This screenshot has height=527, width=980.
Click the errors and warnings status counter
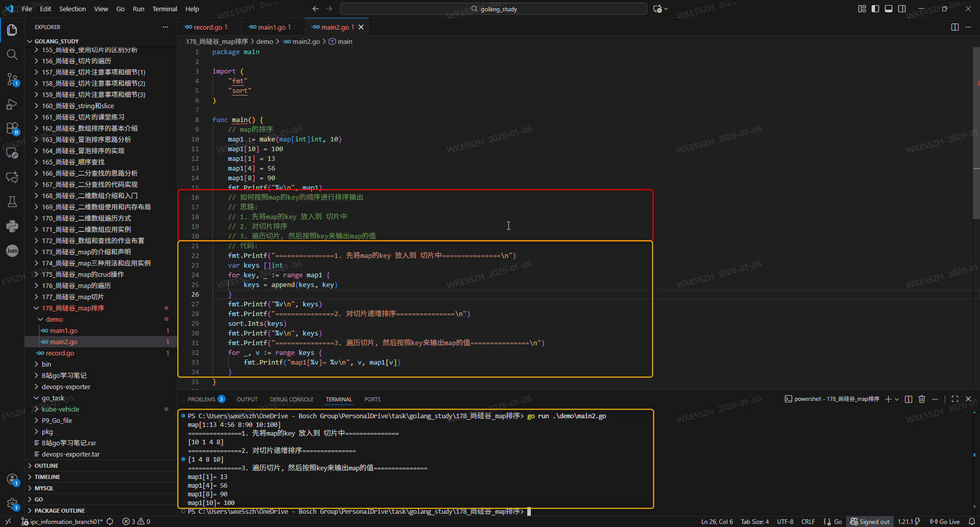136,521
